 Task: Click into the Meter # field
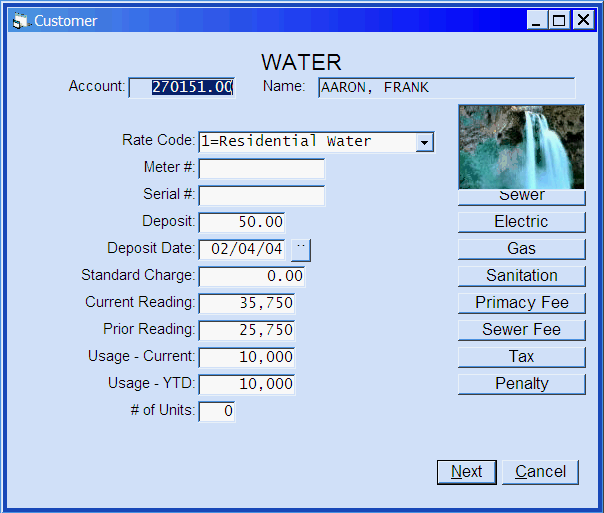[x=261, y=168]
